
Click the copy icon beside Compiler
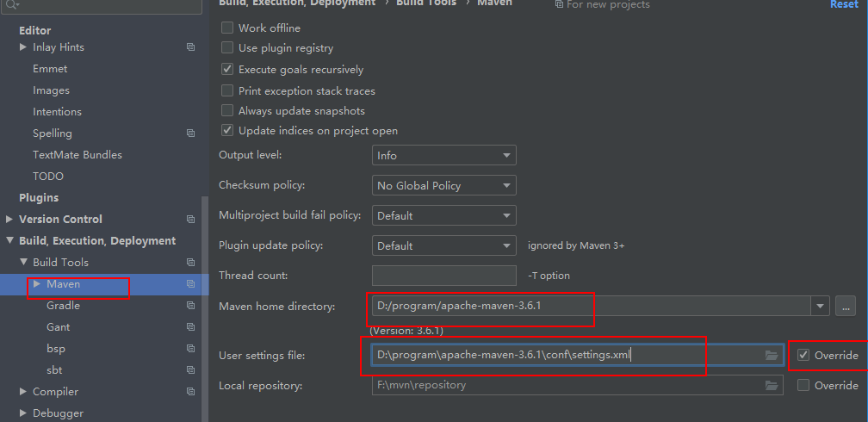pos(190,392)
